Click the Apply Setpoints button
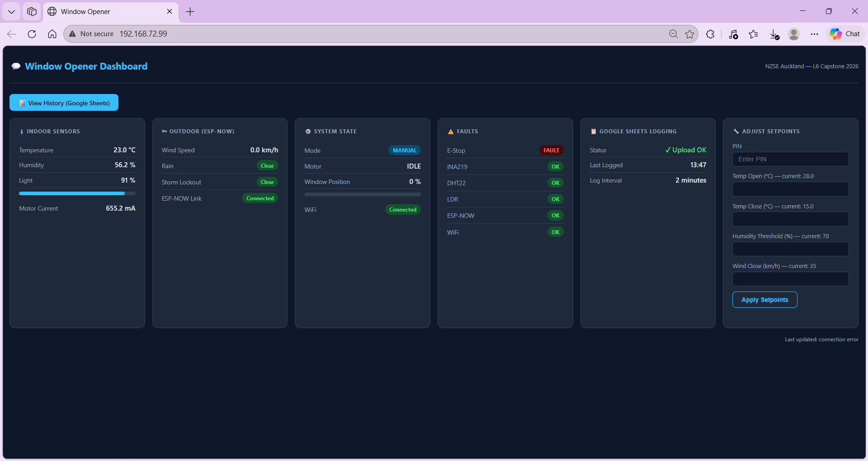The width and height of the screenshot is (868, 461). pyautogui.click(x=764, y=300)
